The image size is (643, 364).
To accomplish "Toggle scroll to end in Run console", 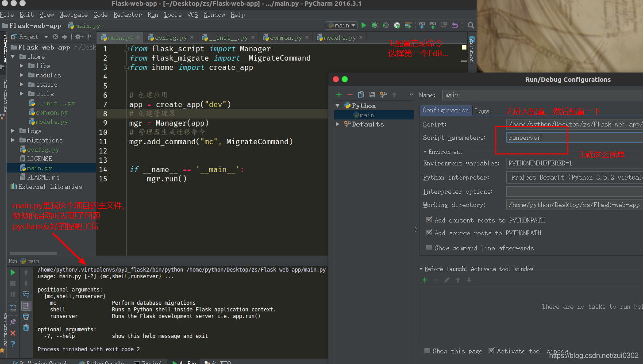I will click(x=26, y=306).
